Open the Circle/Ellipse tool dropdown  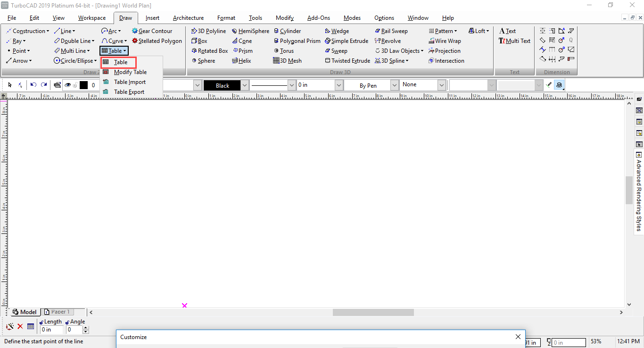pyautogui.click(x=95, y=61)
